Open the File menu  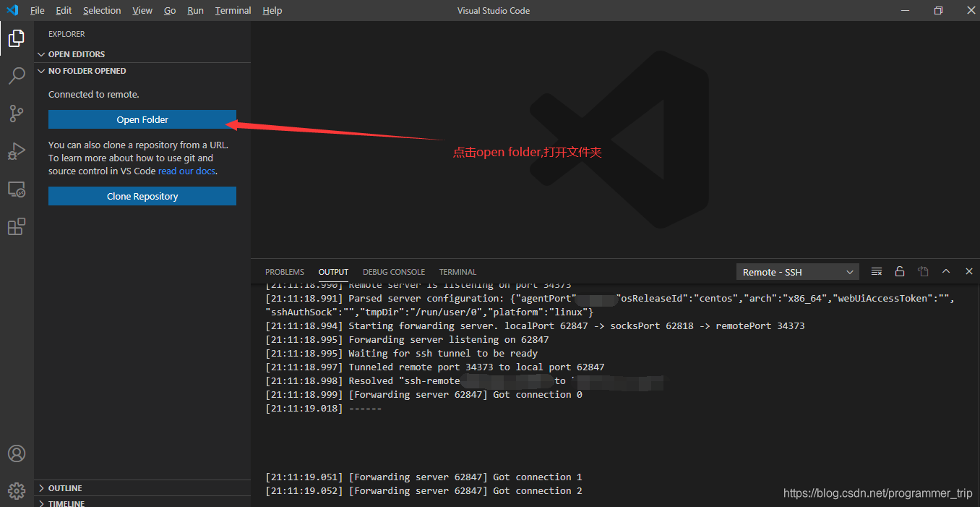(x=38, y=11)
